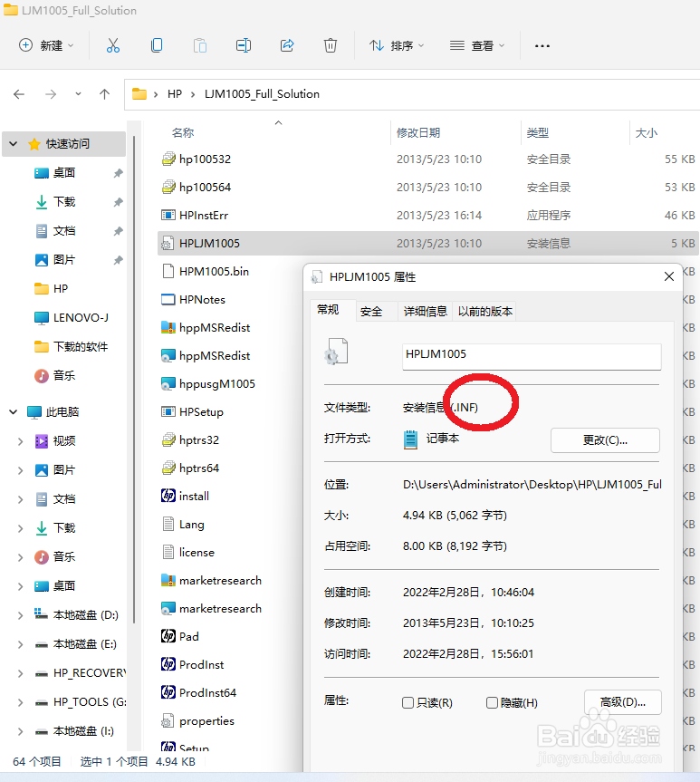The height and width of the screenshot is (782, 700).
Task: Click LJM1005_Full_Solution in breadcrumb
Action: [x=262, y=93]
